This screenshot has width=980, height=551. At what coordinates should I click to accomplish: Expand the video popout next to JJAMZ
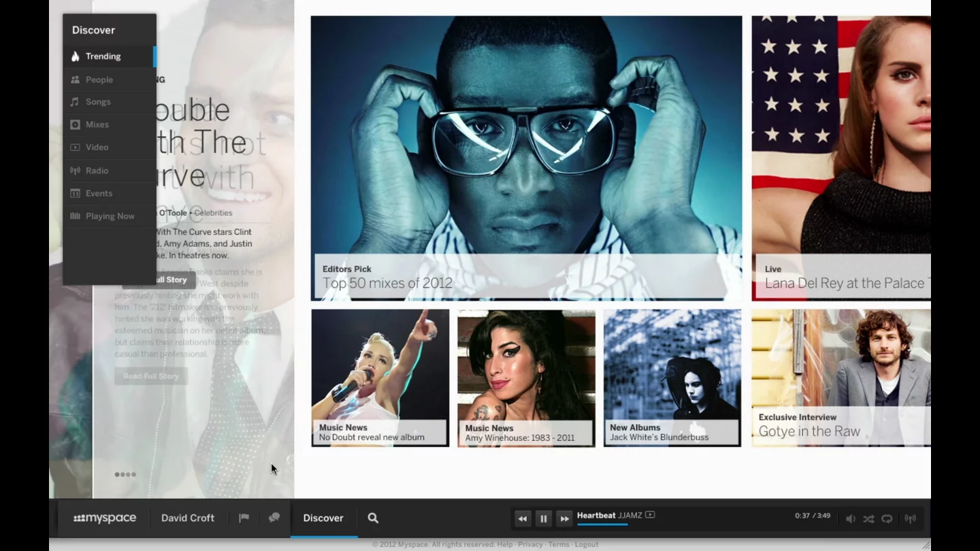coord(649,515)
